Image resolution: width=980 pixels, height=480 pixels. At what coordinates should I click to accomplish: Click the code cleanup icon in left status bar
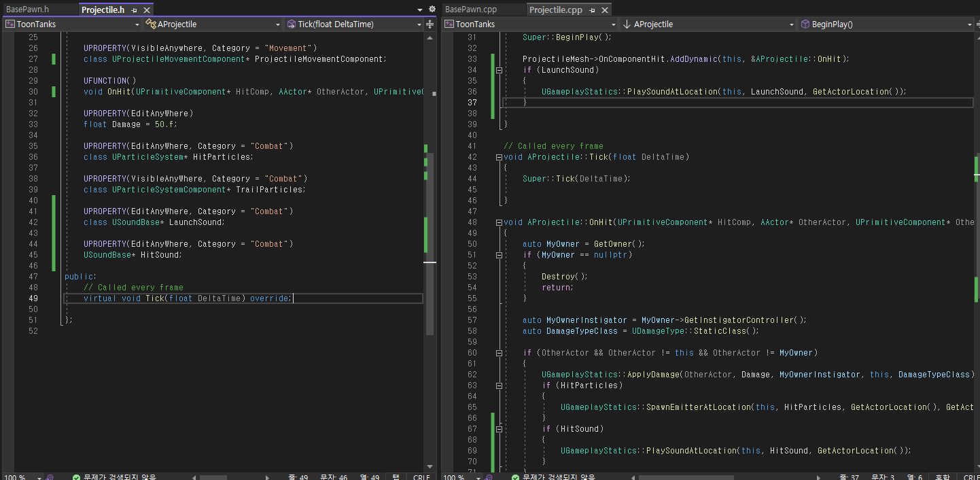point(50,477)
